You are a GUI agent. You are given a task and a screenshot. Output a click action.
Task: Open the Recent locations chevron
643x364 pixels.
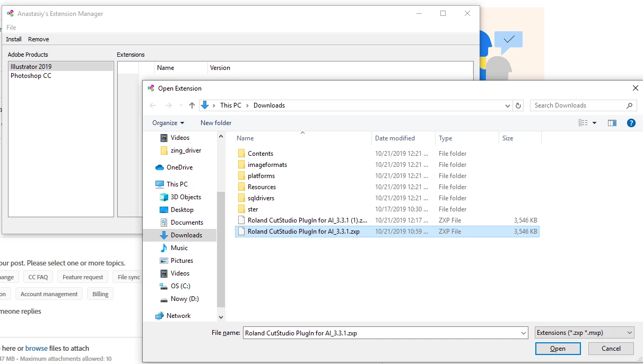click(181, 105)
